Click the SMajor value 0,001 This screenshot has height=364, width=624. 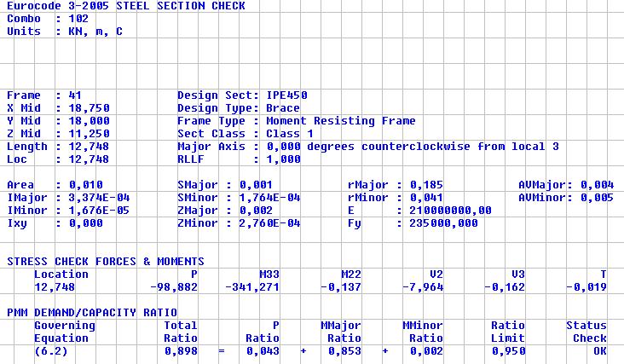click(256, 185)
